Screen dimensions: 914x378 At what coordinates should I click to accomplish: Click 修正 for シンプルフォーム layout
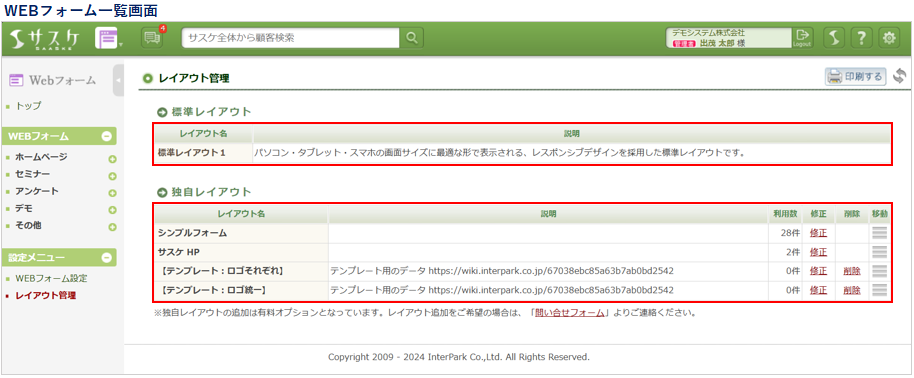click(818, 233)
